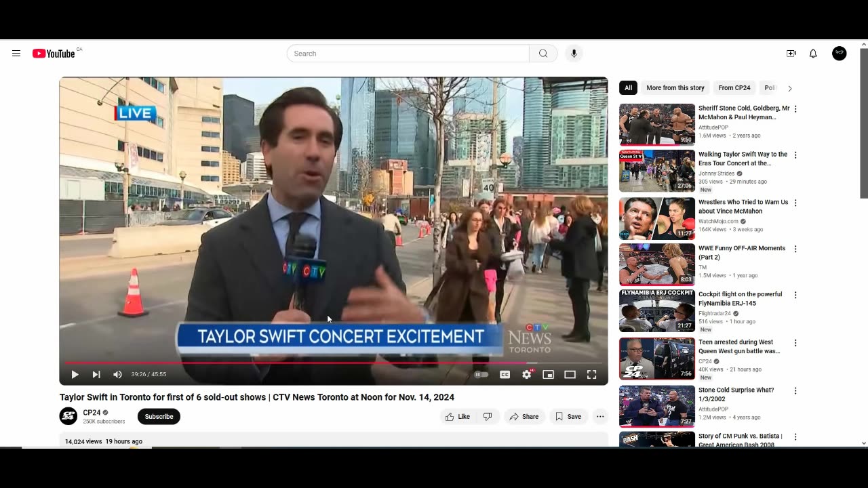This screenshot has width=868, height=488.
Task: Open more actions ellipsis below video
Action: point(600,417)
